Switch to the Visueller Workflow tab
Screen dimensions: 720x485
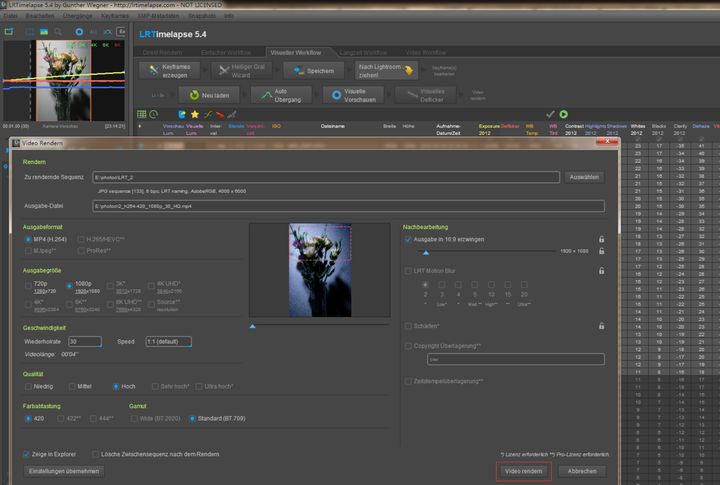point(296,52)
